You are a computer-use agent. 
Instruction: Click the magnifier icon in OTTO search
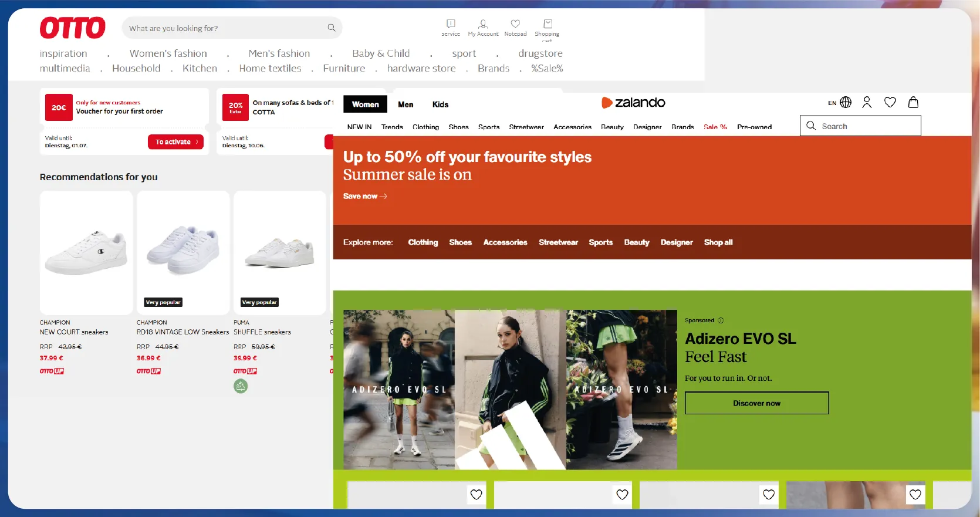coord(332,28)
